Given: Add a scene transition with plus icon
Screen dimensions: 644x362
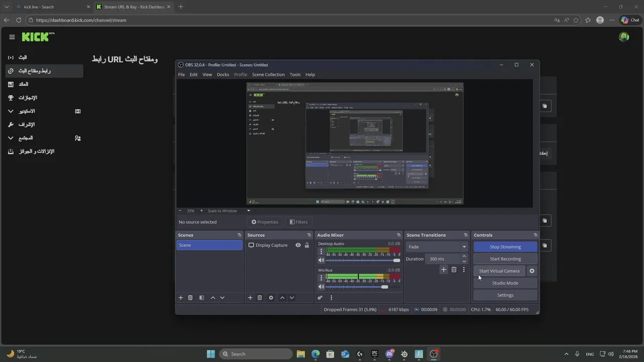Looking at the screenshot, I should click(x=444, y=269).
